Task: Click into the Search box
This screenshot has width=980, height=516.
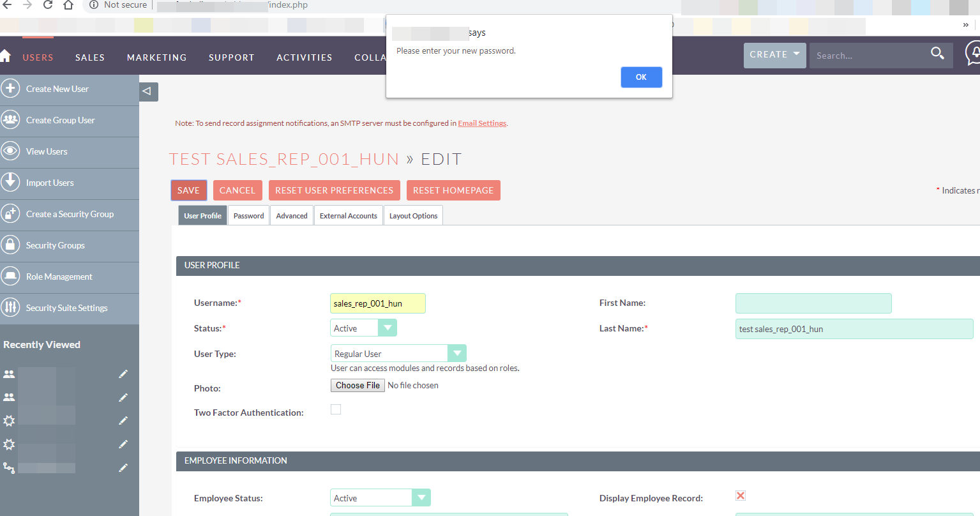Action: 868,56
